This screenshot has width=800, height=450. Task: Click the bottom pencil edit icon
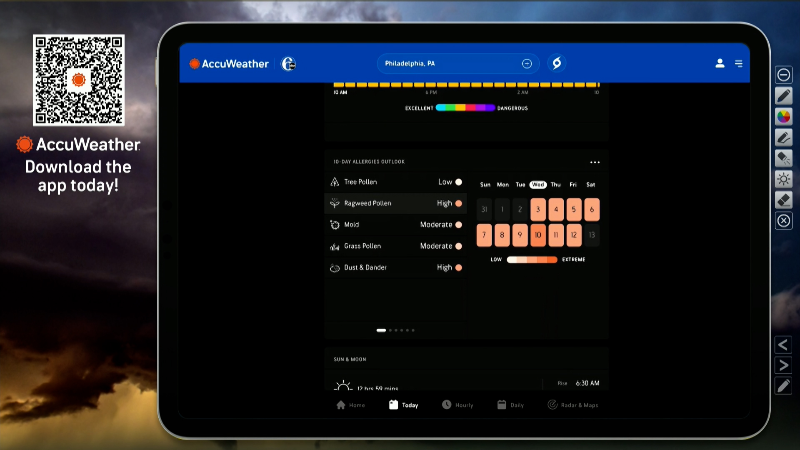click(x=783, y=386)
